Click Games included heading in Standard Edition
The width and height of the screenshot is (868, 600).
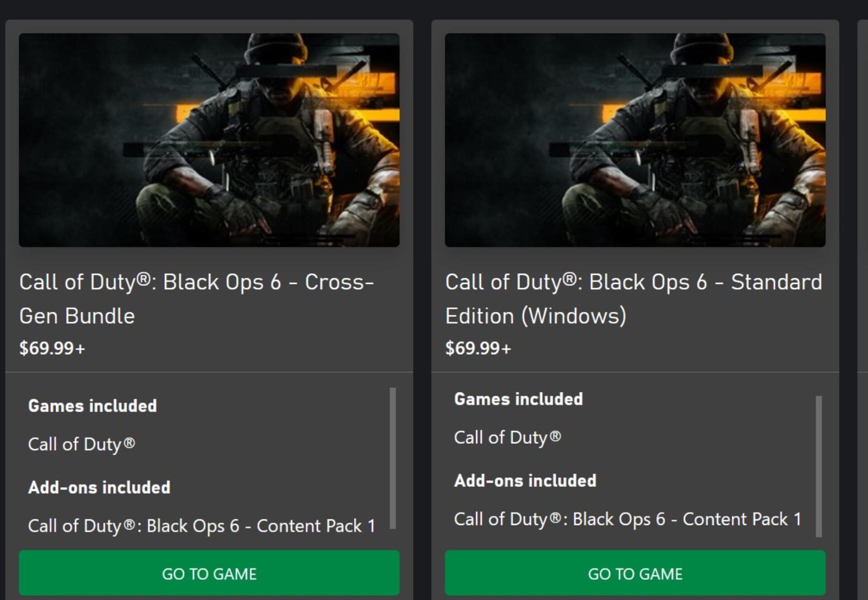(x=518, y=399)
